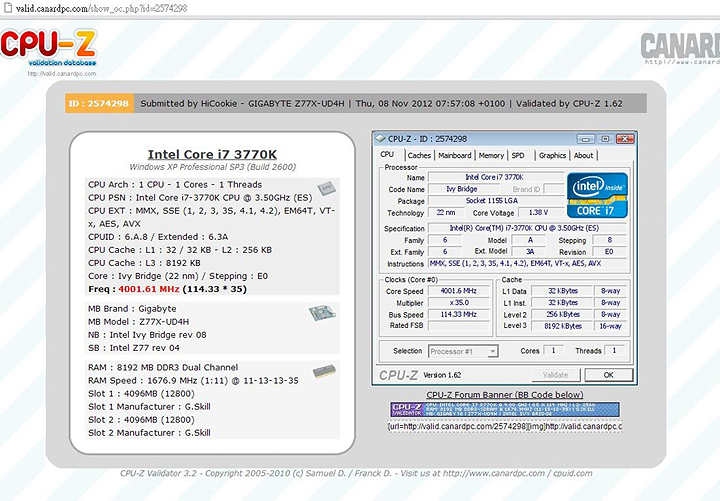Click the Revision E0 field in CPU-Z
The image size is (720, 501).
pos(609,252)
